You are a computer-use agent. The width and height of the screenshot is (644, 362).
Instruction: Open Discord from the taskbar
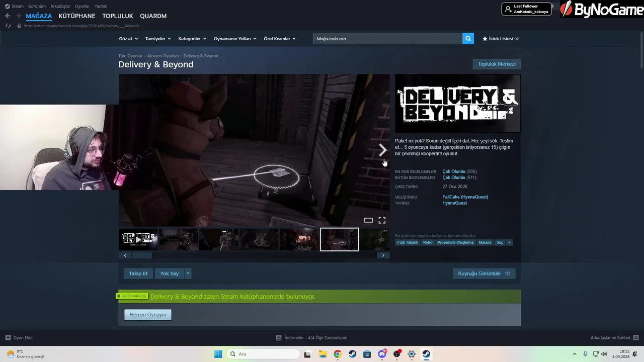click(x=382, y=354)
